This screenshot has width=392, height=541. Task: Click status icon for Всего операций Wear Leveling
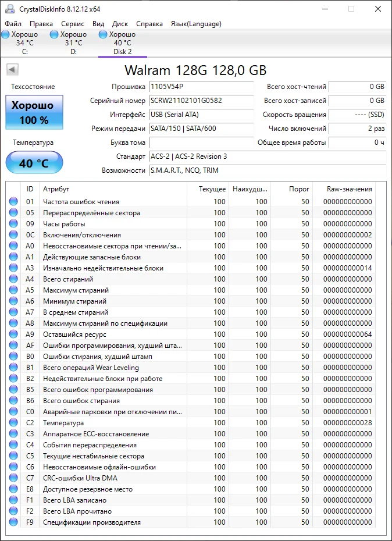pyautogui.click(x=13, y=368)
